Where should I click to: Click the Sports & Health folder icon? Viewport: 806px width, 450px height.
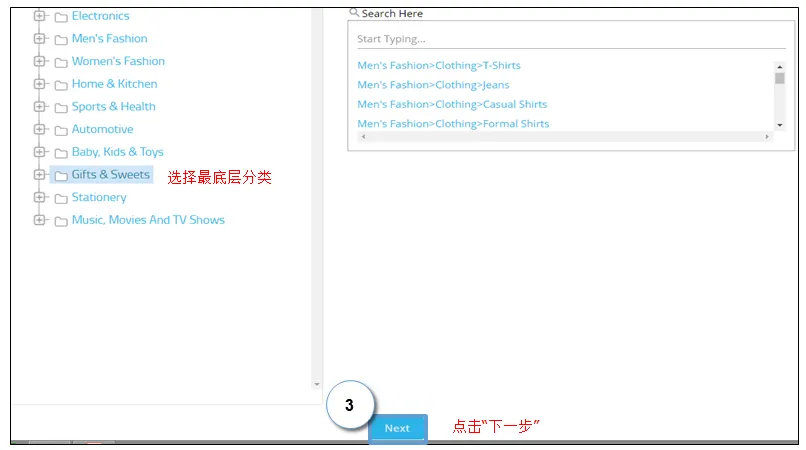click(61, 108)
